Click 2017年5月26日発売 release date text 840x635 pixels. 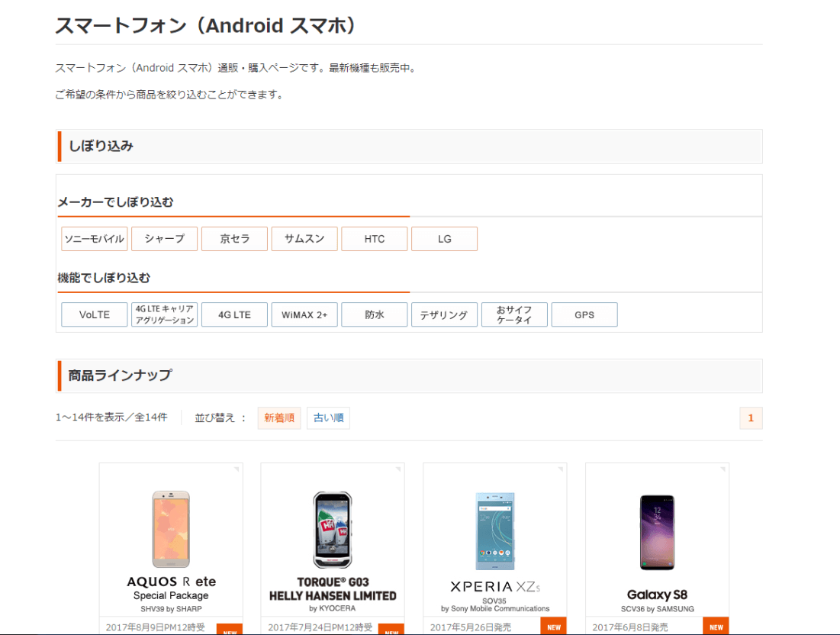click(471, 627)
